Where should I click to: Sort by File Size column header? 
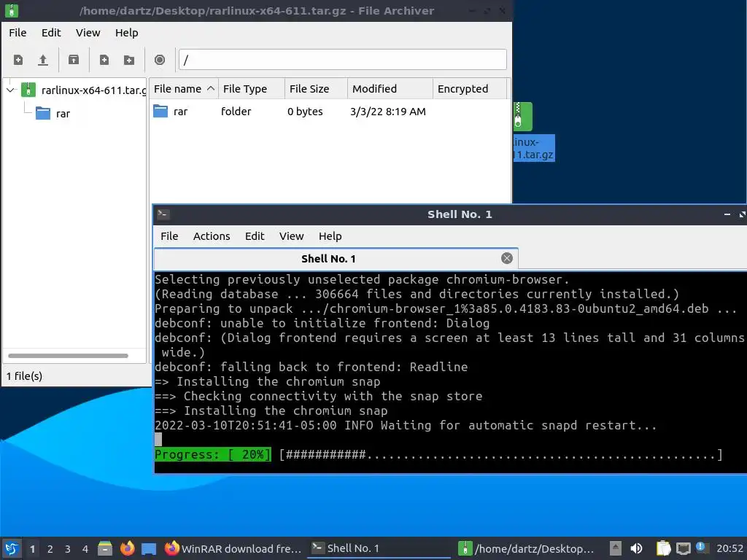click(316, 89)
